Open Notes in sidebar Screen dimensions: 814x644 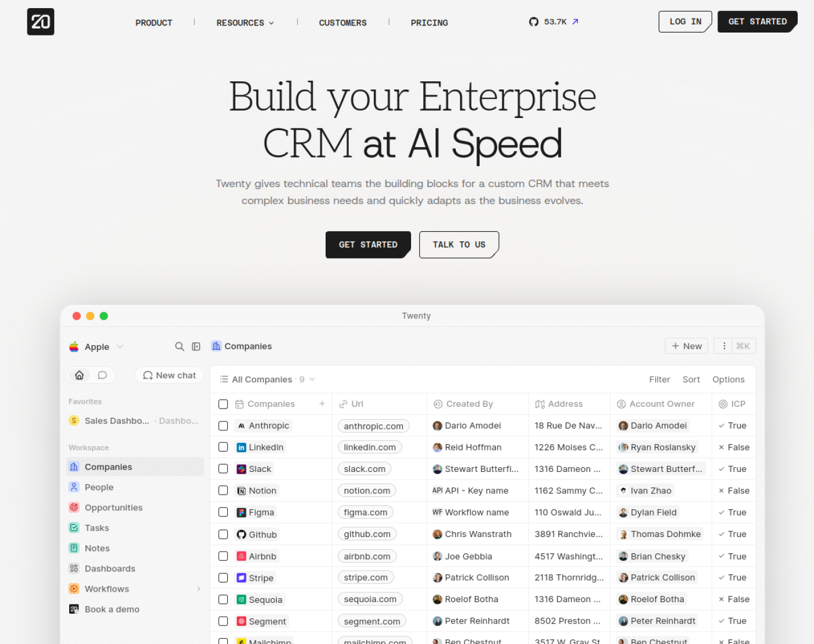[135, 548]
